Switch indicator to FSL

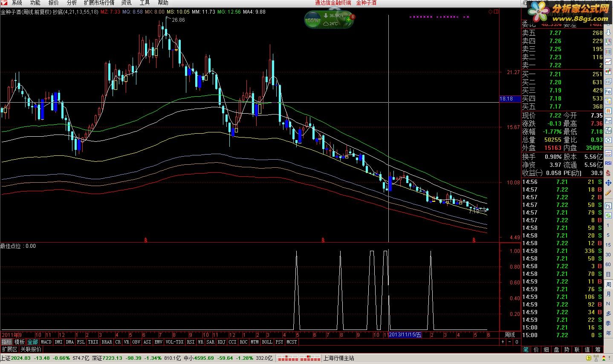tap(81, 342)
